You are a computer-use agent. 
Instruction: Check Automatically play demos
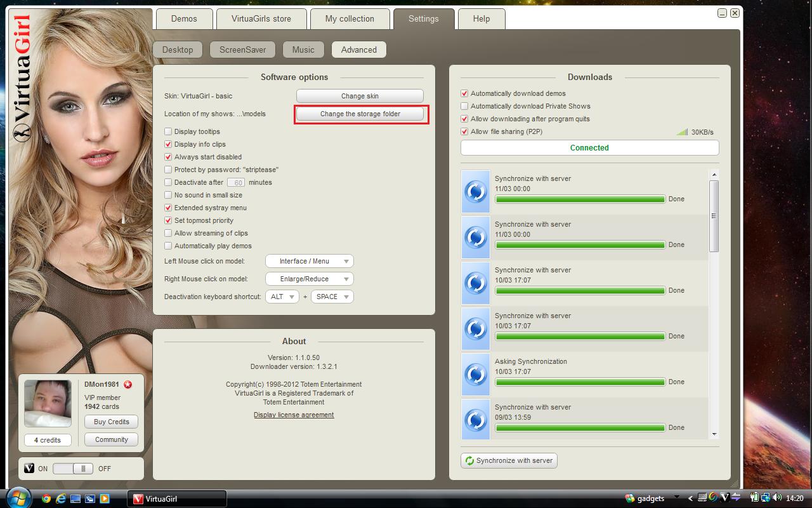point(168,246)
